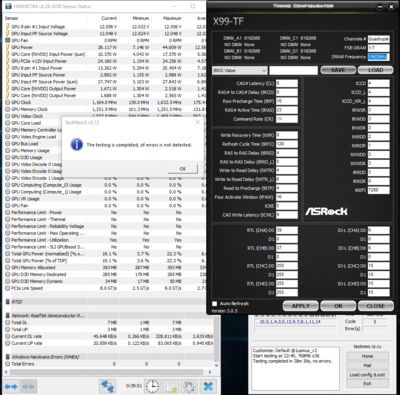
Task: Click the HWiNFO horizontal scrollbar
Action: click(x=107, y=372)
